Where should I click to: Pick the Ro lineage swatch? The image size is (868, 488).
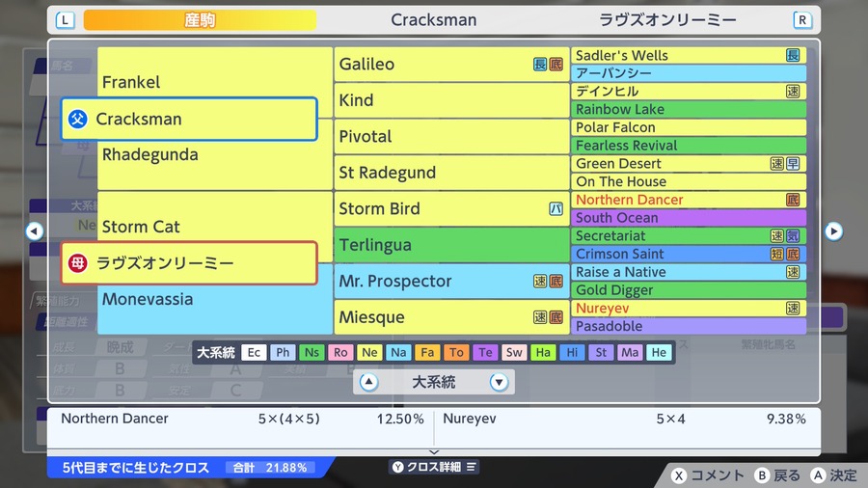(x=340, y=352)
